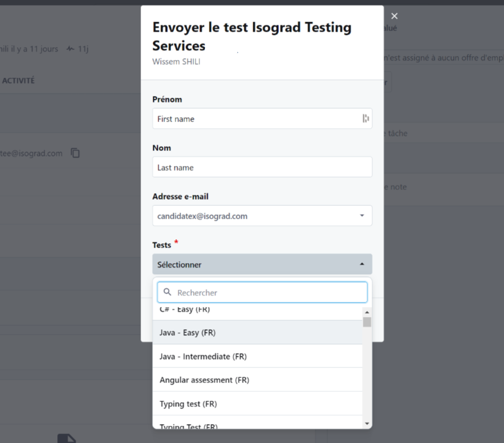Click the password manager icon in Prénom field
Screen dimensions: 504x443
(366, 118)
